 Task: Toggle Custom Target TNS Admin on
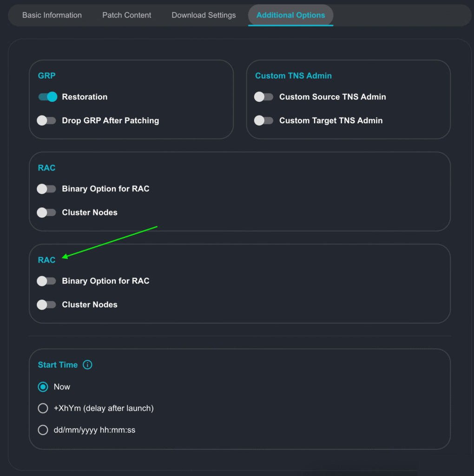click(263, 120)
